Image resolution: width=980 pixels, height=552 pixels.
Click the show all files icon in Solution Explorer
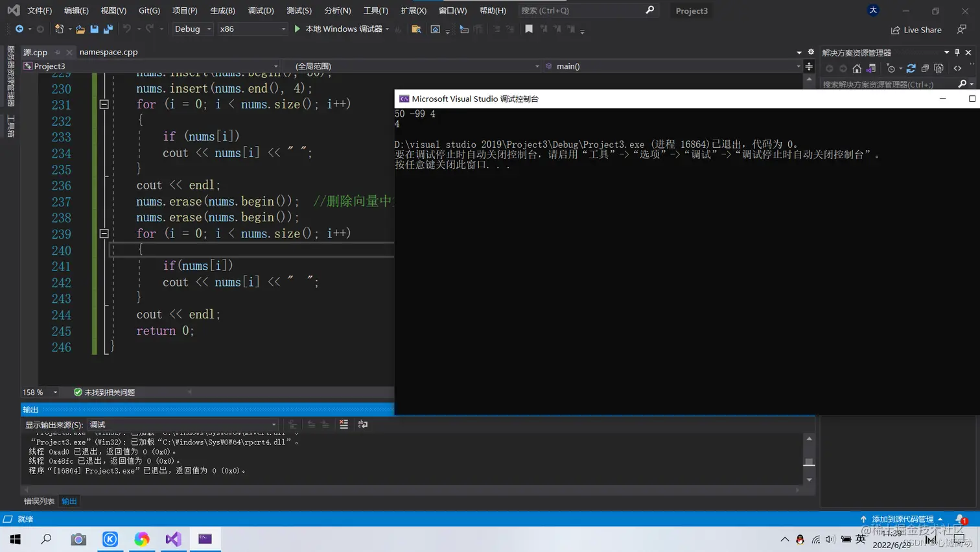(x=939, y=68)
